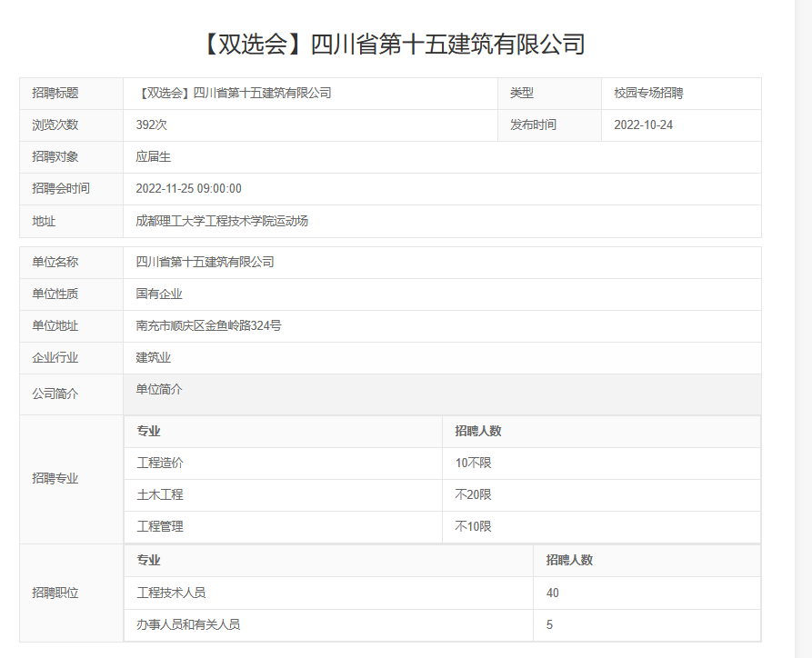Click the 国有企业 value
The width and height of the screenshot is (812, 658).
coord(159,294)
